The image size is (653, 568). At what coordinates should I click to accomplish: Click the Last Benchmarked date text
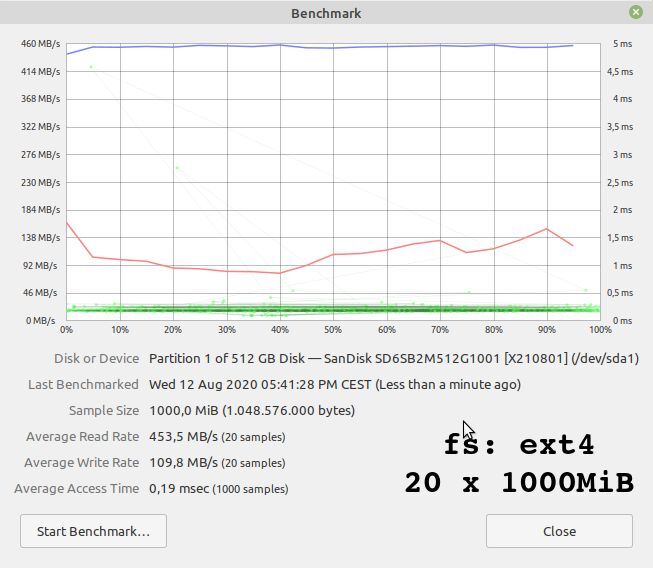335,384
